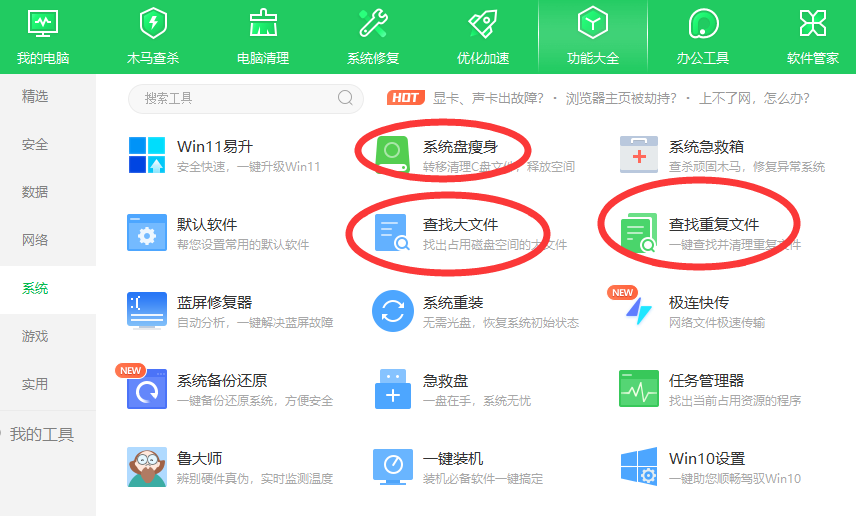Click Win10设置 windows gear icon
Screen dimensions: 856x516
(x=639, y=466)
